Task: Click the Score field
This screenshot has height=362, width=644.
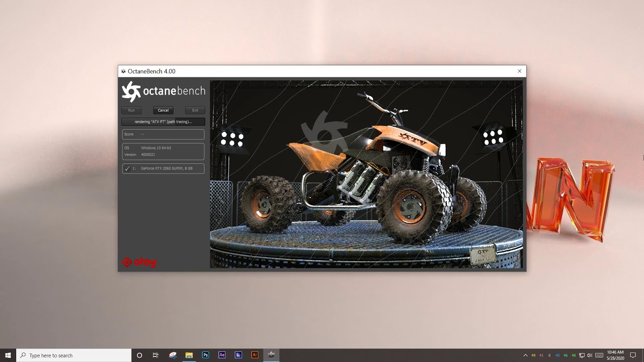Action: click(x=163, y=134)
